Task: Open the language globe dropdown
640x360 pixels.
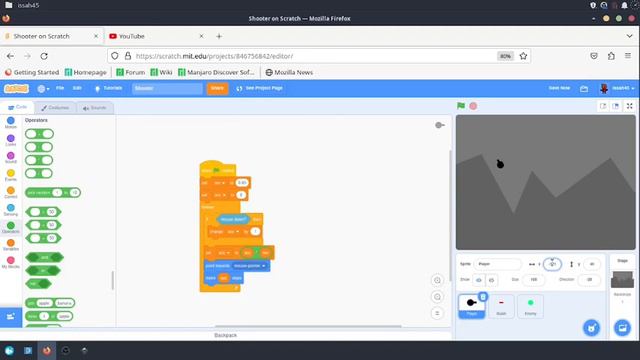Action: pyautogui.click(x=43, y=89)
